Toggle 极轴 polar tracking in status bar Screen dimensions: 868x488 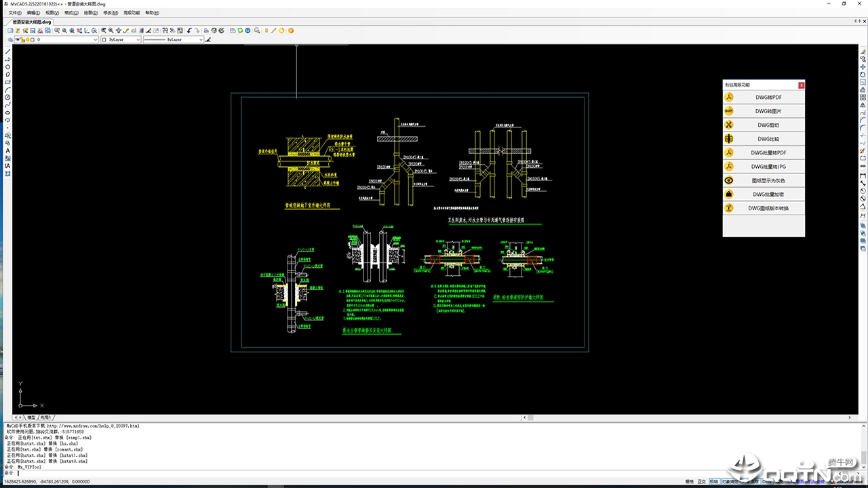pyautogui.click(x=714, y=482)
